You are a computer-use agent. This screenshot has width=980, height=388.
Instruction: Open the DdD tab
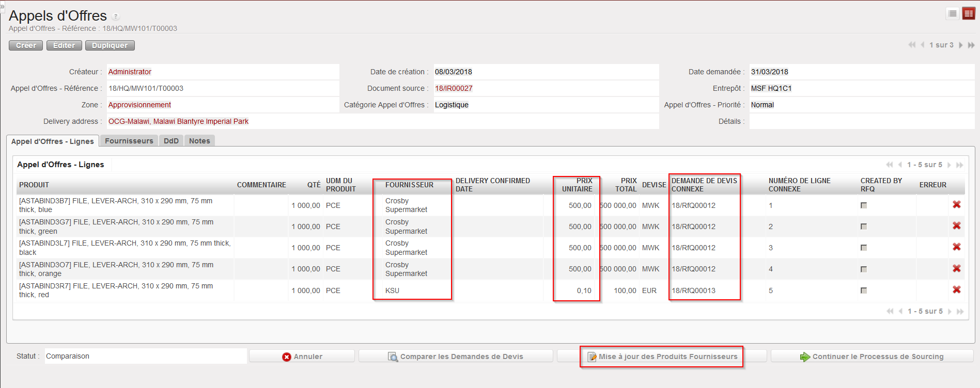click(171, 141)
